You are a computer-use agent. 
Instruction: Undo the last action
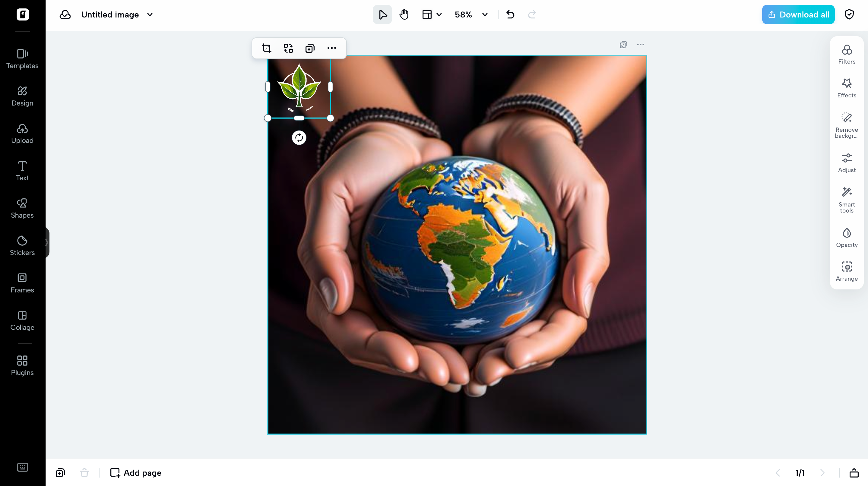510,14
